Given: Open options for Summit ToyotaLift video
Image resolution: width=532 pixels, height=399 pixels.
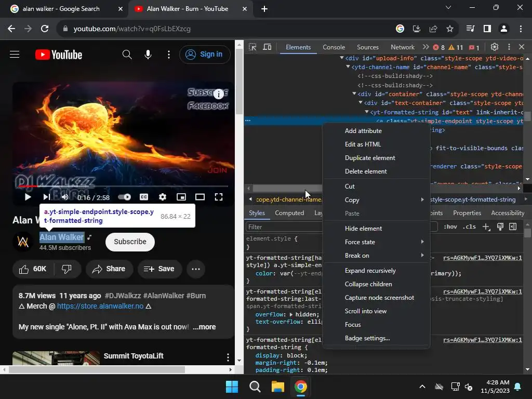Looking at the screenshot, I should pos(228,357).
